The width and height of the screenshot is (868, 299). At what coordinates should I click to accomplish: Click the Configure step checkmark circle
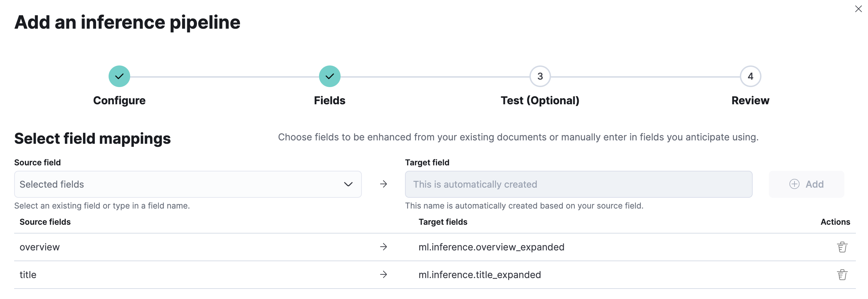point(119,76)
